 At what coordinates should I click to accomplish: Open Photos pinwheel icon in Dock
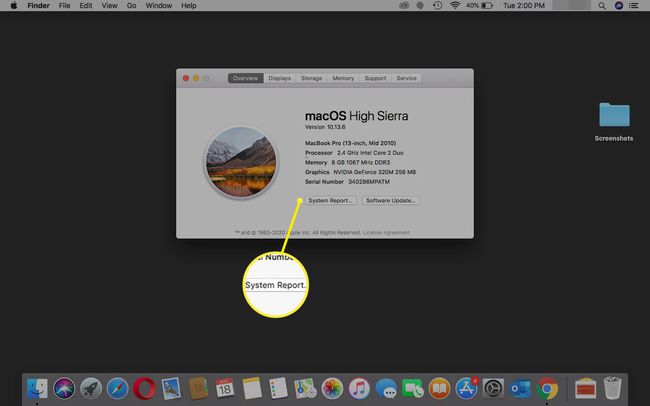coord(332,389)
